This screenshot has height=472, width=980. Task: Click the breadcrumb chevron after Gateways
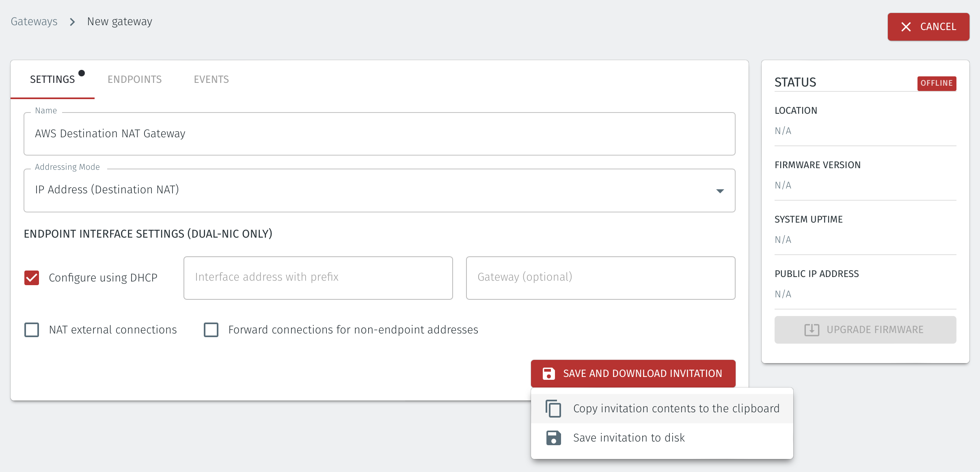click(x=72, y=22)
